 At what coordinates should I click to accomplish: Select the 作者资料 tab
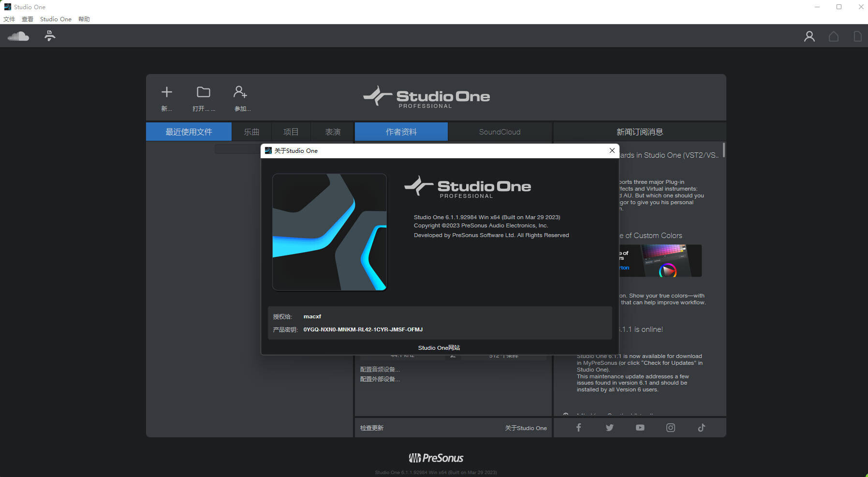click(x=401, y=132)
